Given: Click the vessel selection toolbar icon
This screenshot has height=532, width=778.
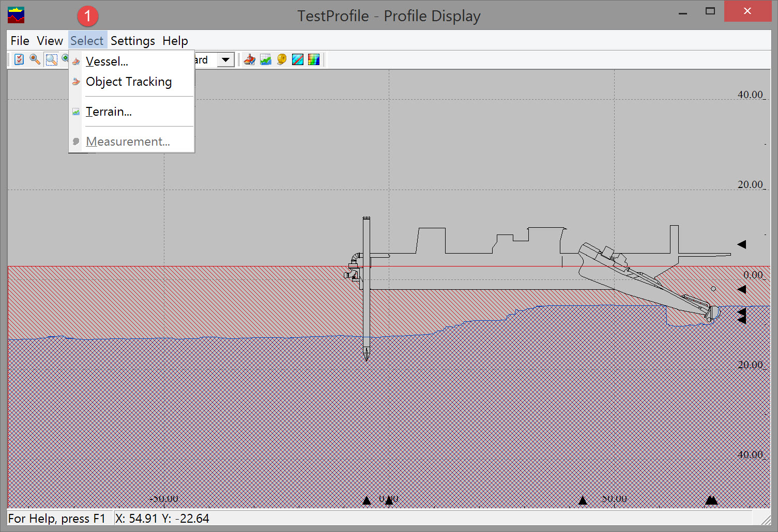Looking at the screenshot, I should pos(250,60).
